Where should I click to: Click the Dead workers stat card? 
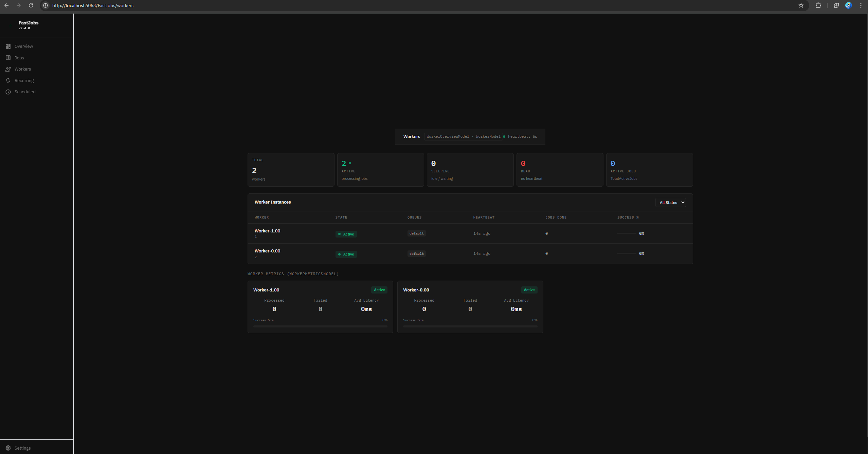pyautogui.click(x=560, y=170)
